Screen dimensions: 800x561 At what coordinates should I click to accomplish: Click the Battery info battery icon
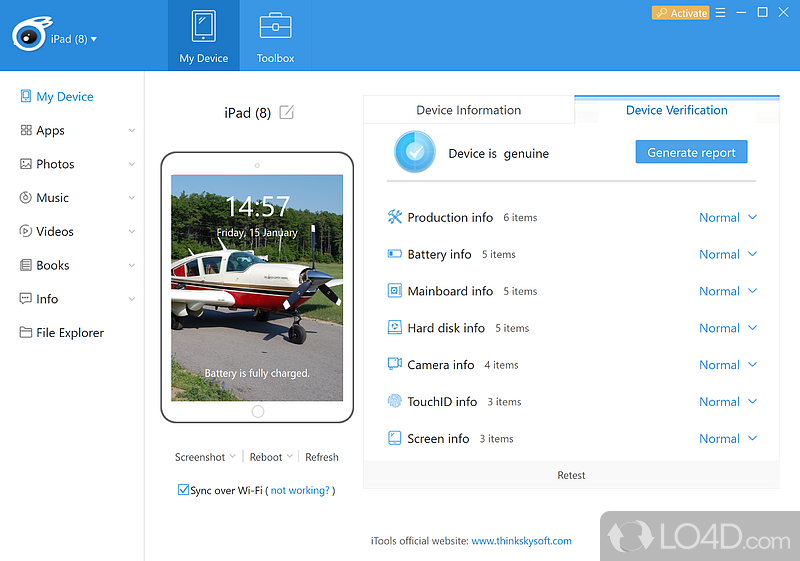click(x=394, y=254)
